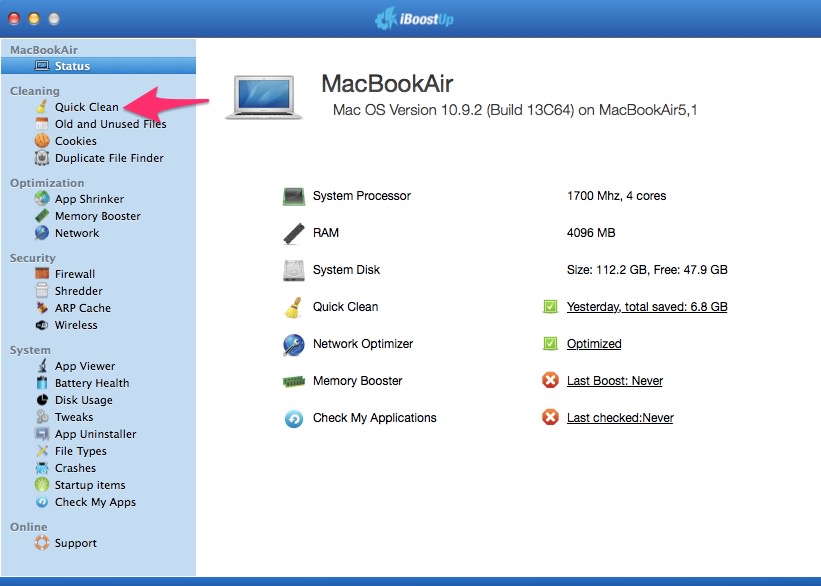Click the Optimized link
This screenshot has width=821, height=586.
(x=594, y=344)
